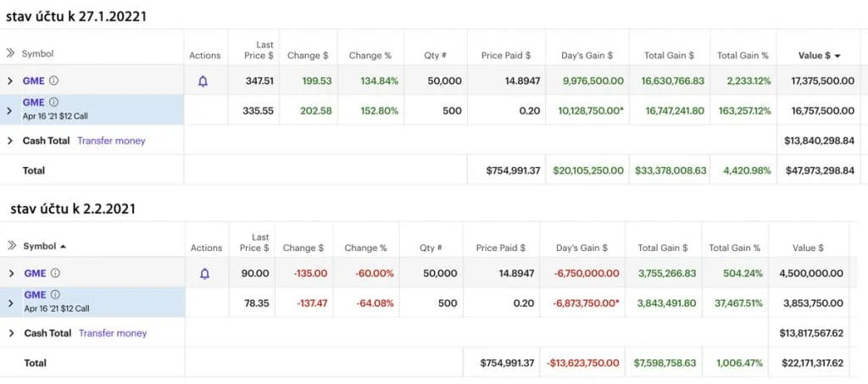The image size is (868, 384).
Task: Expand the Cash Total row showing $13,817,567.62
Action: click(x=10, y=333)
